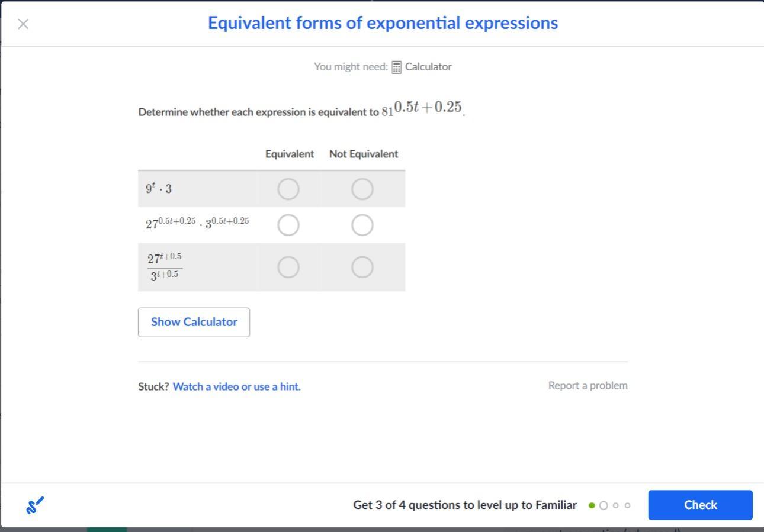The image size is (764, 532).
Task: Open the 'Watch a video or use a hint' link
Action: pyautogui.click(x=236, y=386)
